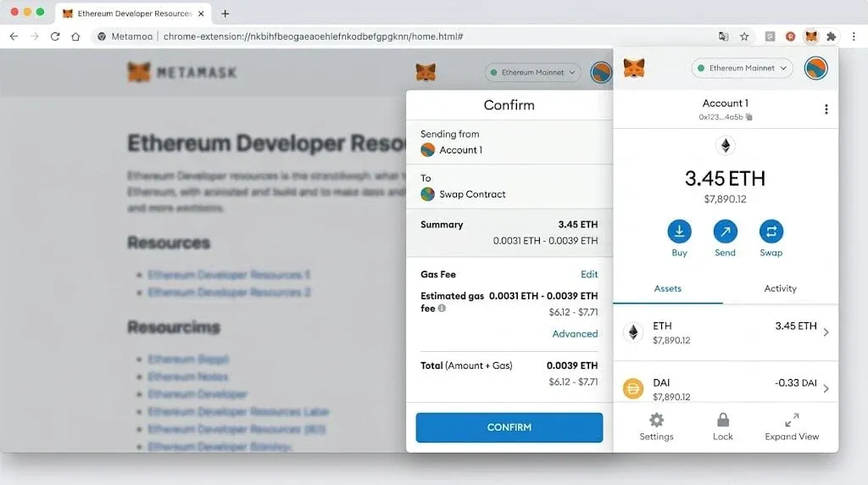Click the Expand View icon

pos(793,421)
